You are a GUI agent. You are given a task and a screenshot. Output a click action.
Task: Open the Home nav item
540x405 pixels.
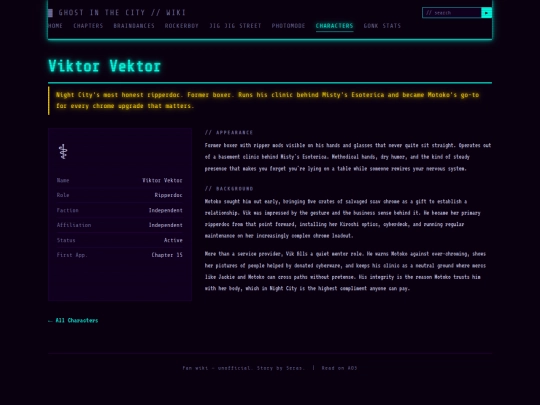(x=55, y=26)
